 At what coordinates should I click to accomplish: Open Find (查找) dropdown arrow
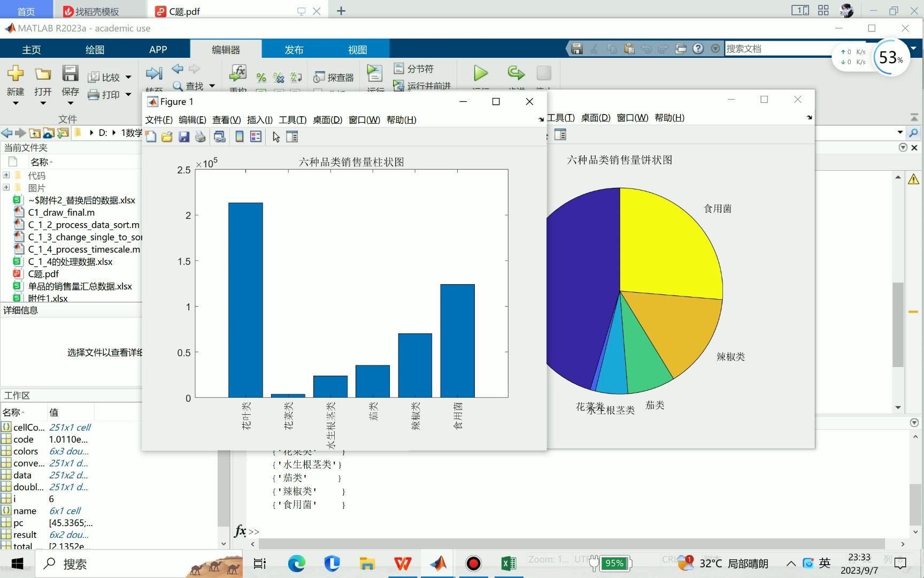click(212, 86)
